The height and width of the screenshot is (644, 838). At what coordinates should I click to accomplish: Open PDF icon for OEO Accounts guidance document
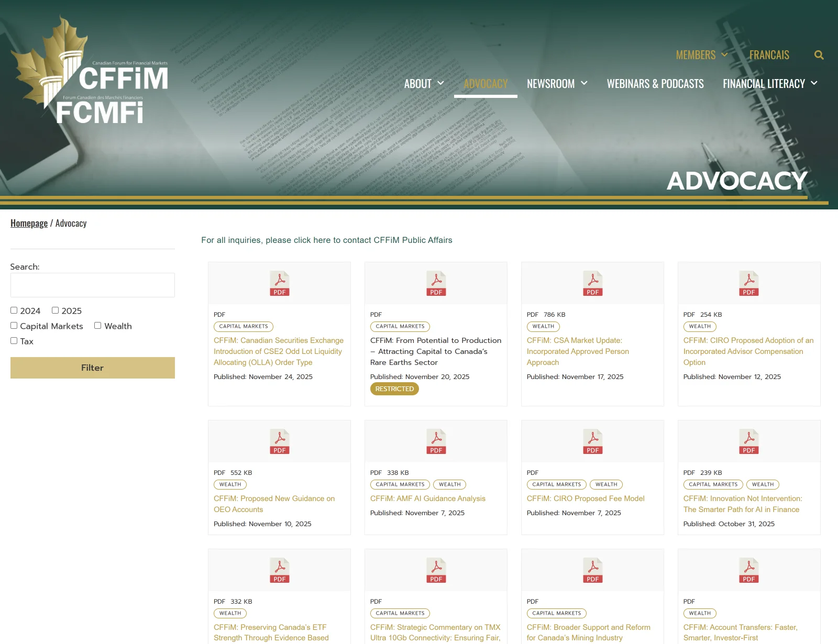coord(280,441)
